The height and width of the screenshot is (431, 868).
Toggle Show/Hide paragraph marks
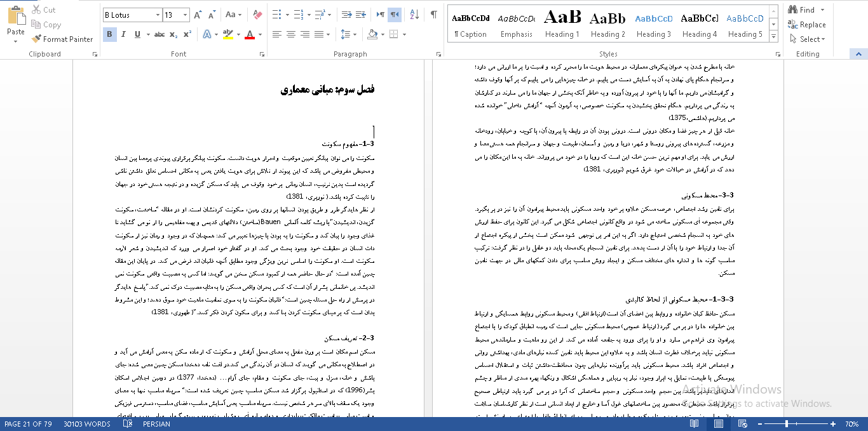(x=434, y=15)
